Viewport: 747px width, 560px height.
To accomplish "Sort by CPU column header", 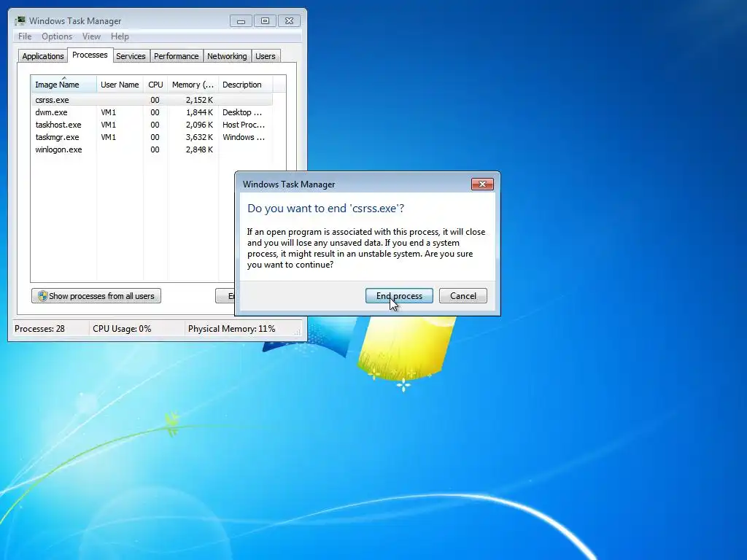I will point(155,85).
